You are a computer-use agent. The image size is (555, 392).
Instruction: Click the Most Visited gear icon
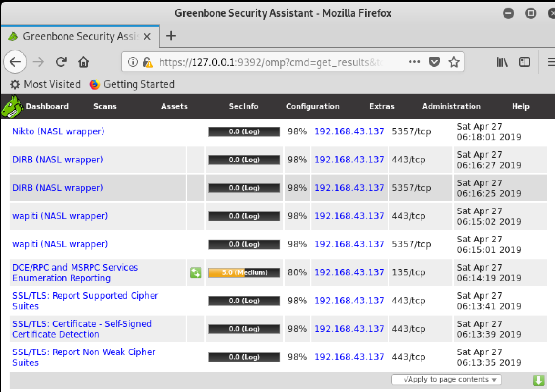click(15, 84)
